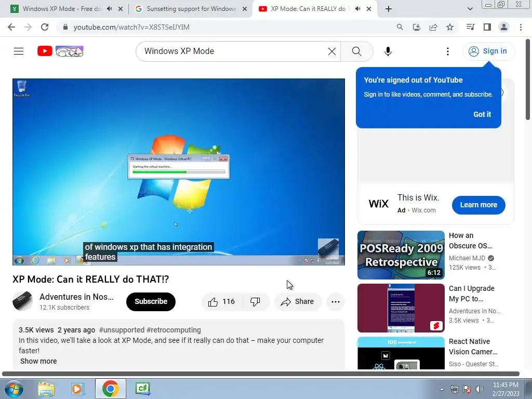The height and width of the screenshot is (399, 532).
Task: Click the YouTube search magnifier button
Action: [x=356, y=51]
